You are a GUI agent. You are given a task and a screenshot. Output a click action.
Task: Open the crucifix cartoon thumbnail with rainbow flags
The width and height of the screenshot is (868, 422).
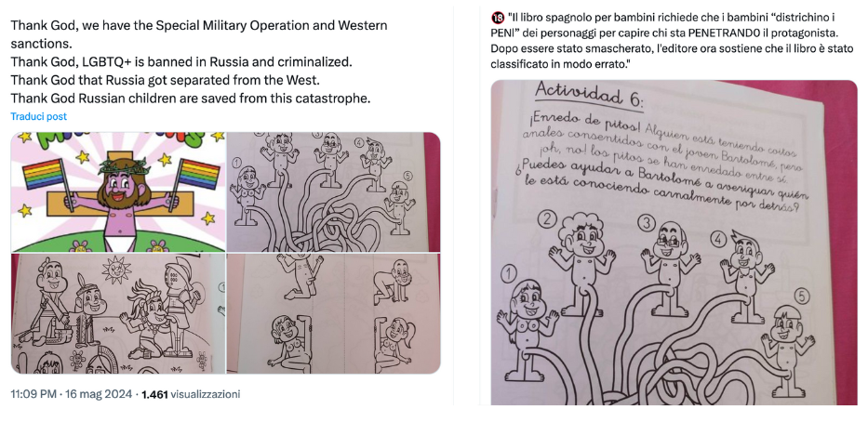[x=118, y=191]
